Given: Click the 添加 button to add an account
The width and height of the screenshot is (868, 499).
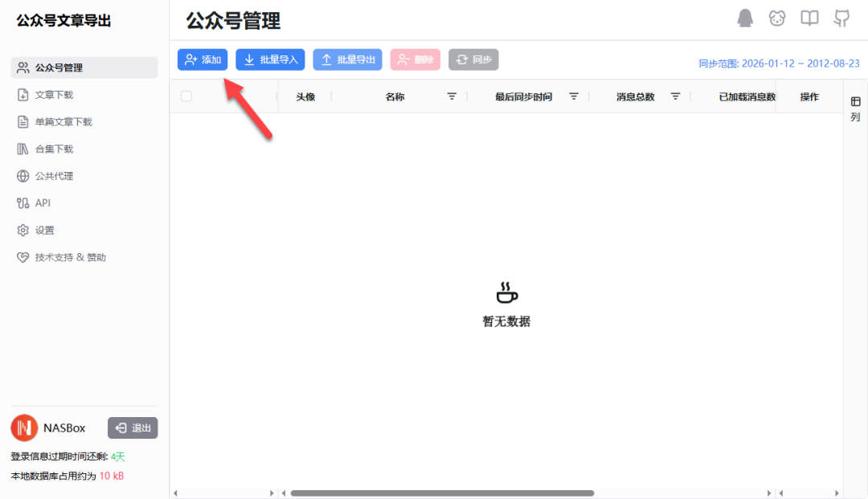Looking at the screenshot, I should coord(203,59).
